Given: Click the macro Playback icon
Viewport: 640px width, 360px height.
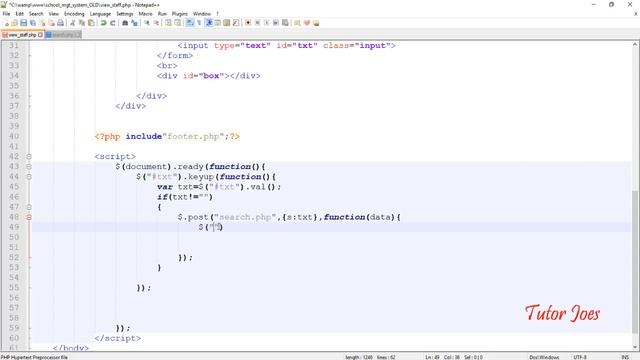Looking at the screenshot, I should 267,23.
